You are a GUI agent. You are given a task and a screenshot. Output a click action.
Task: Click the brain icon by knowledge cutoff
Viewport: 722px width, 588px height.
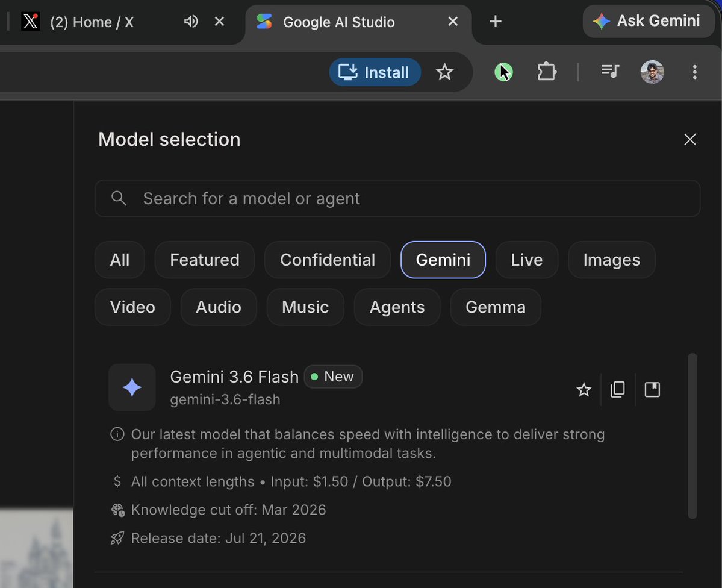coord(117,510)
